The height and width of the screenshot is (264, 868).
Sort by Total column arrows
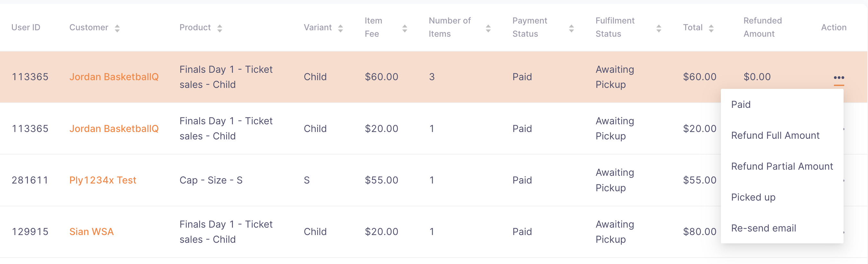[x=711, y=28]
